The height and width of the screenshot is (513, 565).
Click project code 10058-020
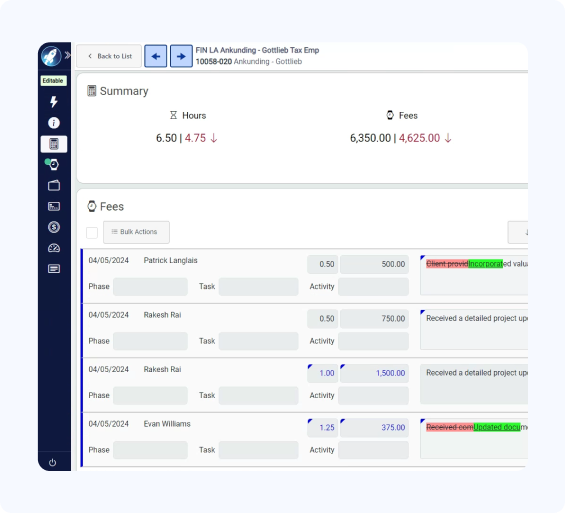tap(214, 62)
